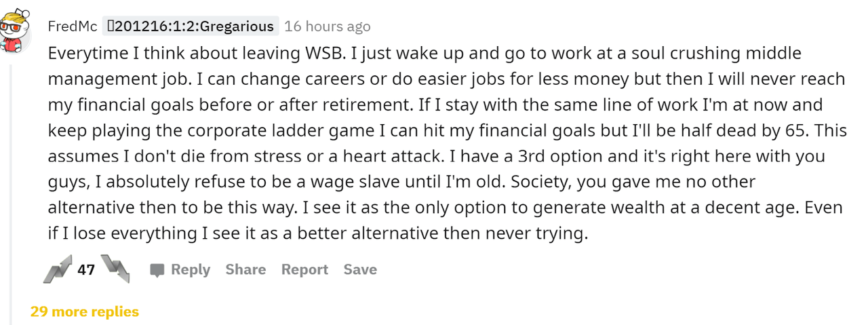This screenshot has height=325, width=868.
Task: Report this comment
Action: [304, 269]
